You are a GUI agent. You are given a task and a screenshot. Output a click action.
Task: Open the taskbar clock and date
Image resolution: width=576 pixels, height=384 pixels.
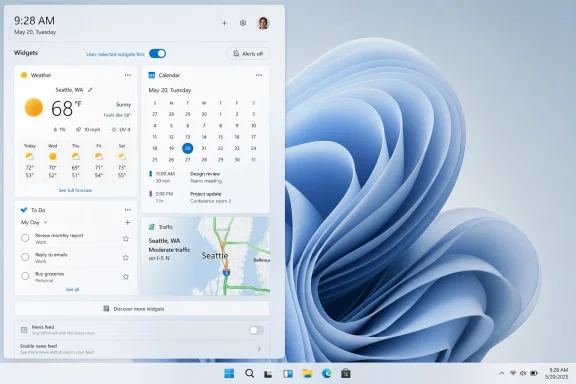(556, 373)
